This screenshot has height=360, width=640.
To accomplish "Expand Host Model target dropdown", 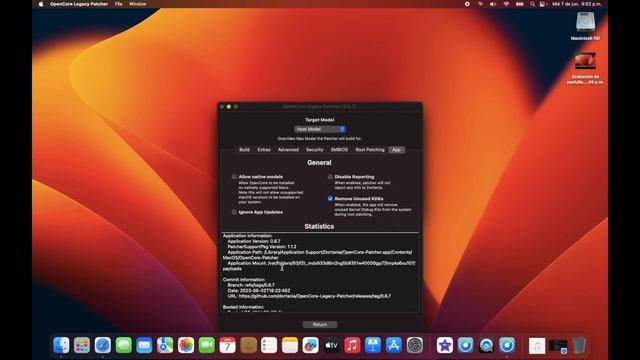I will (x=320, y=129).
